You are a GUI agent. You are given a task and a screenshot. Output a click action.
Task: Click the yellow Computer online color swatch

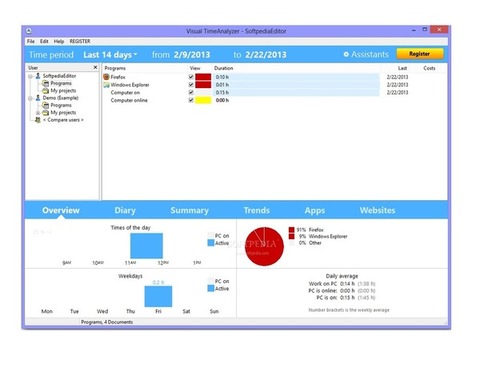(203, 100)
